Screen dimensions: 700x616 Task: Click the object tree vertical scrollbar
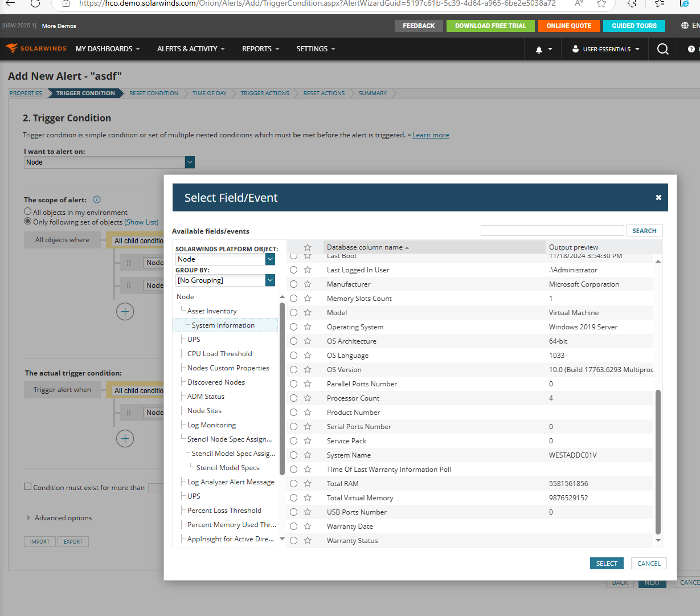pyautogui.click(x=282, y=389)
